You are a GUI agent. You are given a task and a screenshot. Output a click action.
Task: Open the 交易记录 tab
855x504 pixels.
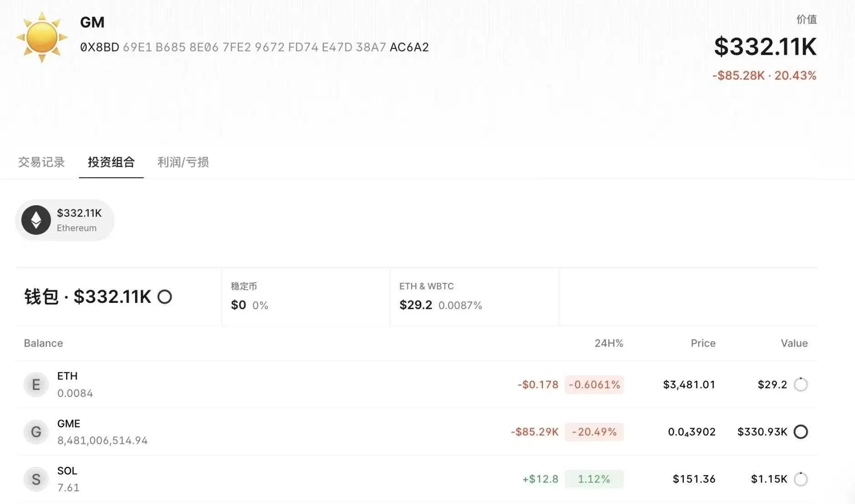[42, 162]
